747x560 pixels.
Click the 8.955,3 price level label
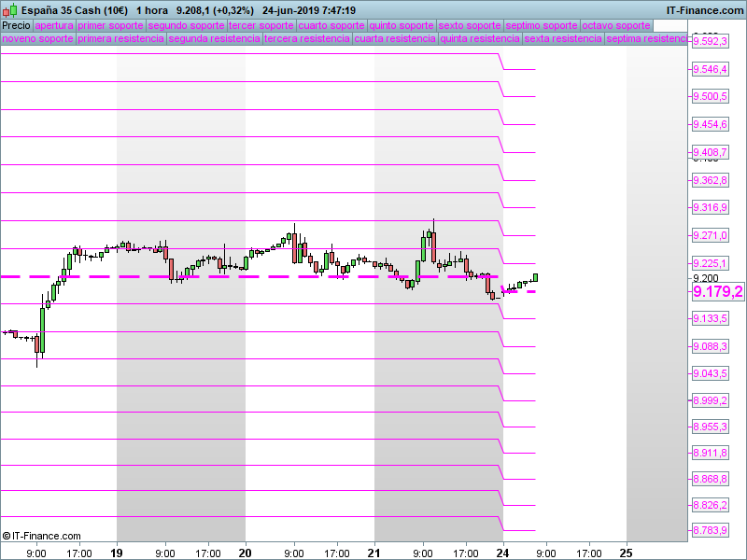(710, 427)
